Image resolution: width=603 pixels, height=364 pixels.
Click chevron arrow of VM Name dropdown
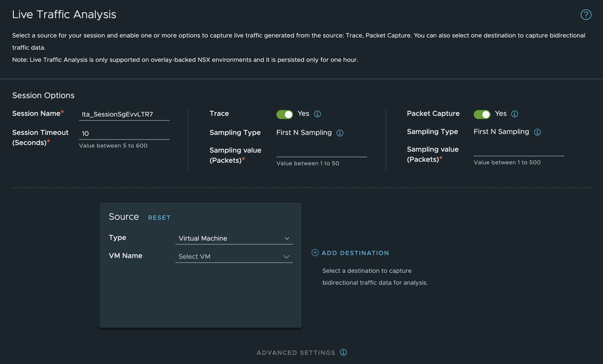point(286,257)
